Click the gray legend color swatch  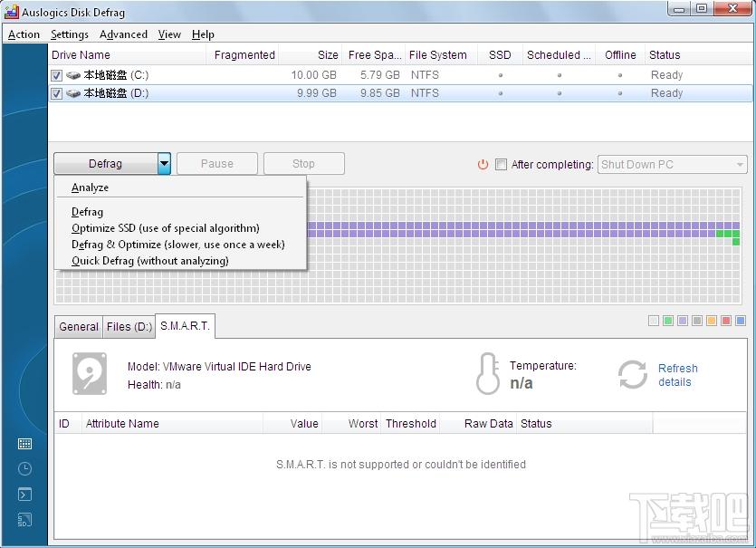[x=697, y=321]
